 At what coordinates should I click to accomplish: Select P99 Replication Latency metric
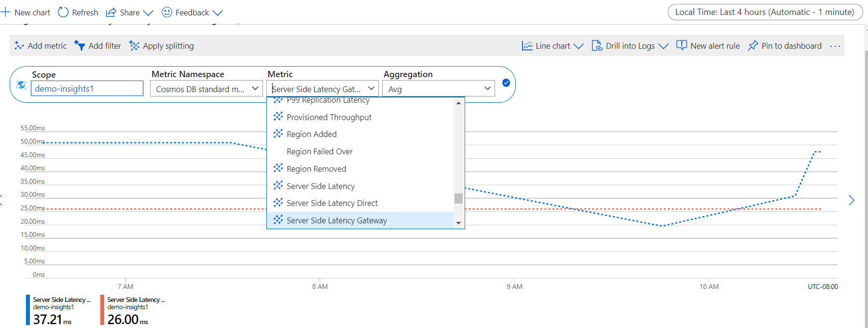[x=360, y=100]
